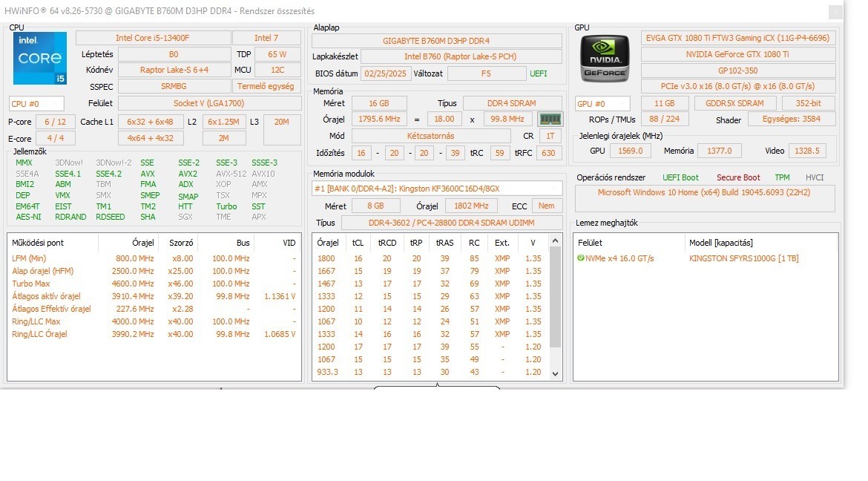
Task: Click the F5 BIOS version field
Action: tap(486, 73)
